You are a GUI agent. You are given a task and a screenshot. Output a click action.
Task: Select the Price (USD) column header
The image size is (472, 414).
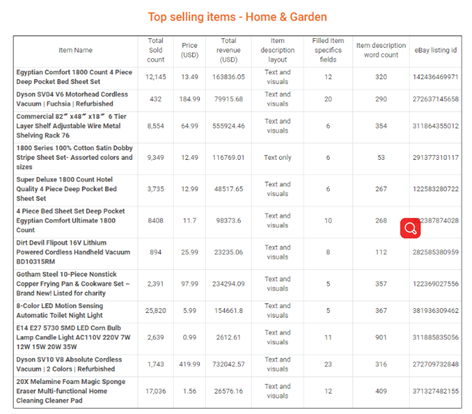(189, 50)
